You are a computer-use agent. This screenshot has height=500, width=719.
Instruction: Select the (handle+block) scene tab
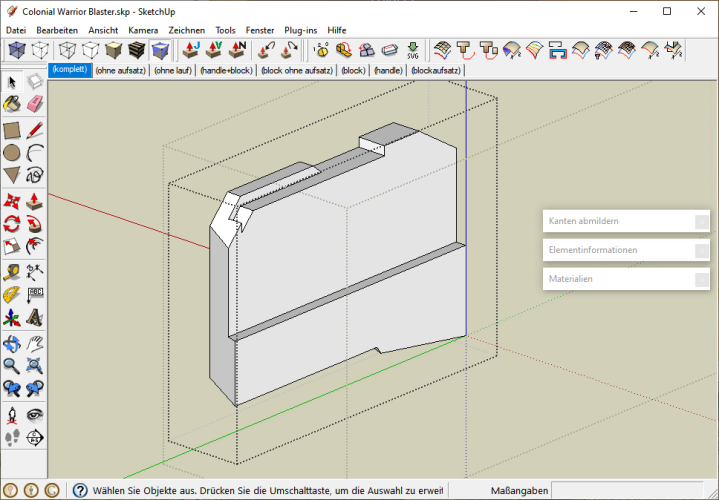pyautogui.click(x=227, y=71)
